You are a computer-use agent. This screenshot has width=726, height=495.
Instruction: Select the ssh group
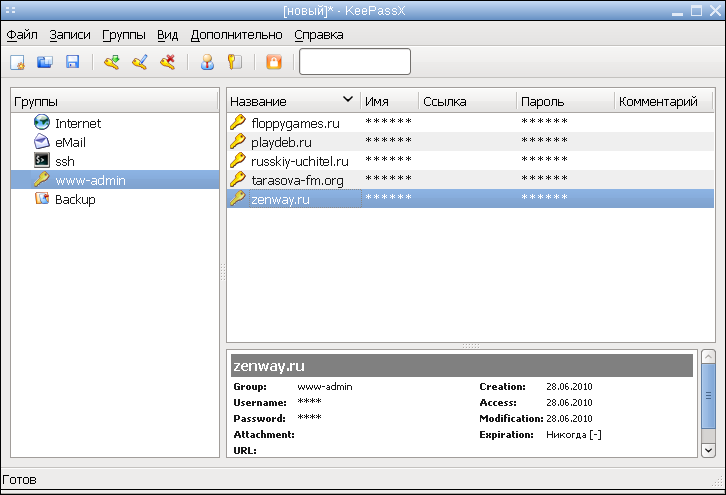click(x=64, y=161)
